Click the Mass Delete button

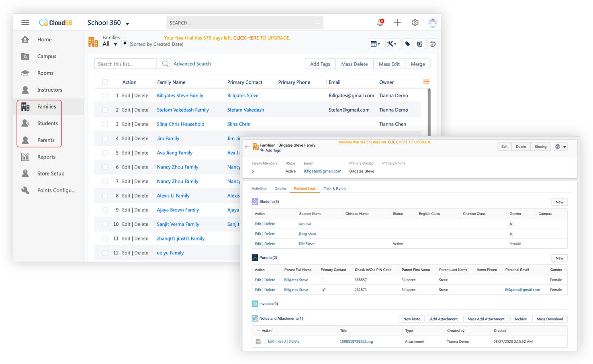click(x=354, y=64)
